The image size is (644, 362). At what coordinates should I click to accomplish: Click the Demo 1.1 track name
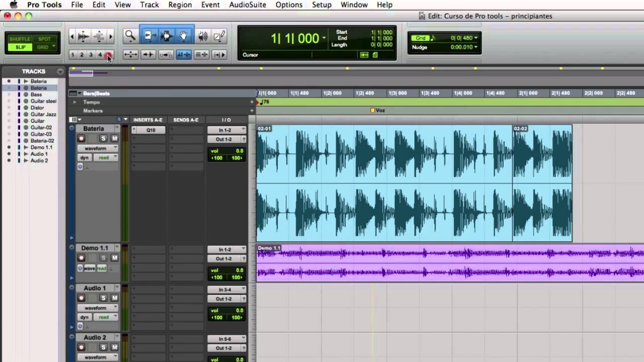95,248
